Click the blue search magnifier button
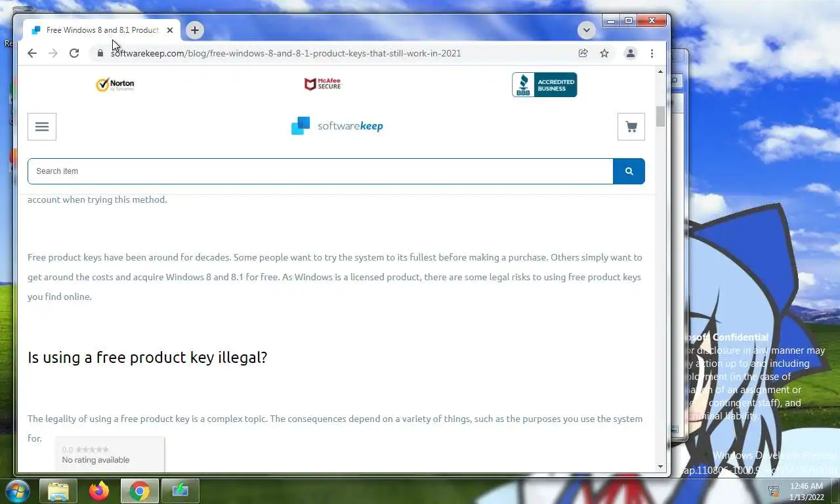Image resolution: width=840 pixels, height=504 pixels. pos(629,171)
